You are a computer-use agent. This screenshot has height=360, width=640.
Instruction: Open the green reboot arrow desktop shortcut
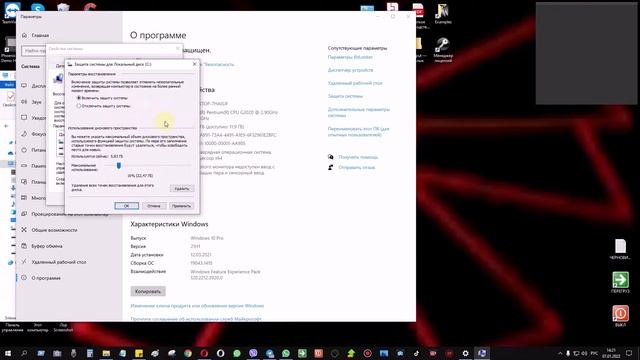(620, 282)
